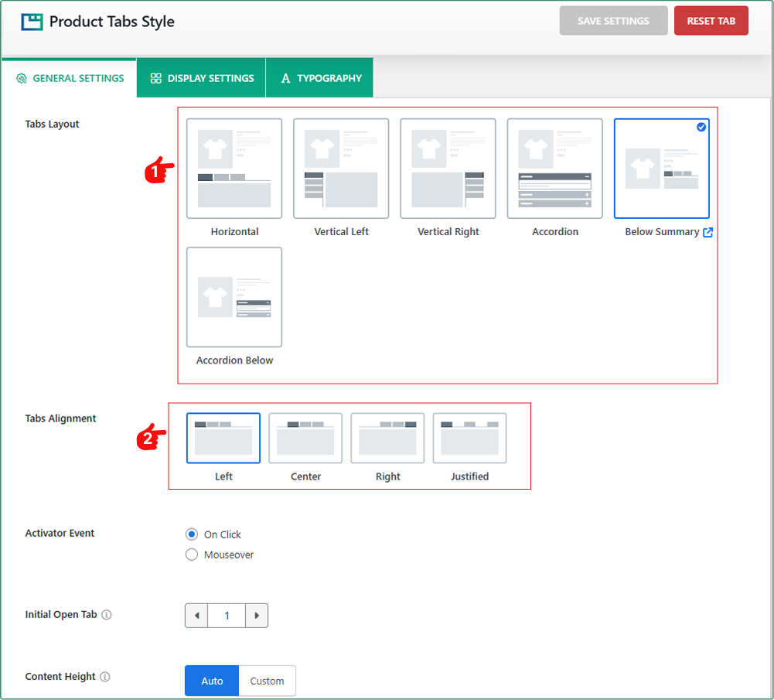Image resolution: width=774 pixels, height=700 pixels.
Task: Set tabs alignment to Justified
Action: tap(469, 438)
